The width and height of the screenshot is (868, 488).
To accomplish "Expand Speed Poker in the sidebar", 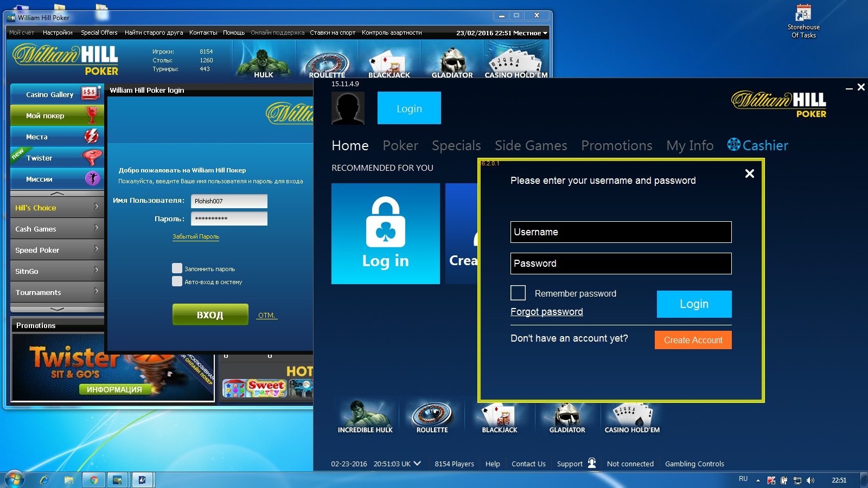I will (x=57, y=249).
